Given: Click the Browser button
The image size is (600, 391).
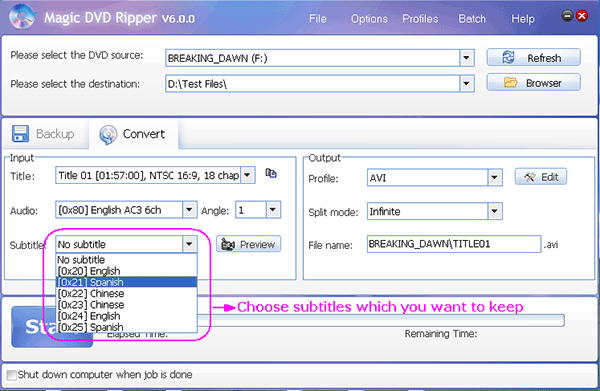Looking at the screenshot, I should point(533,83).
